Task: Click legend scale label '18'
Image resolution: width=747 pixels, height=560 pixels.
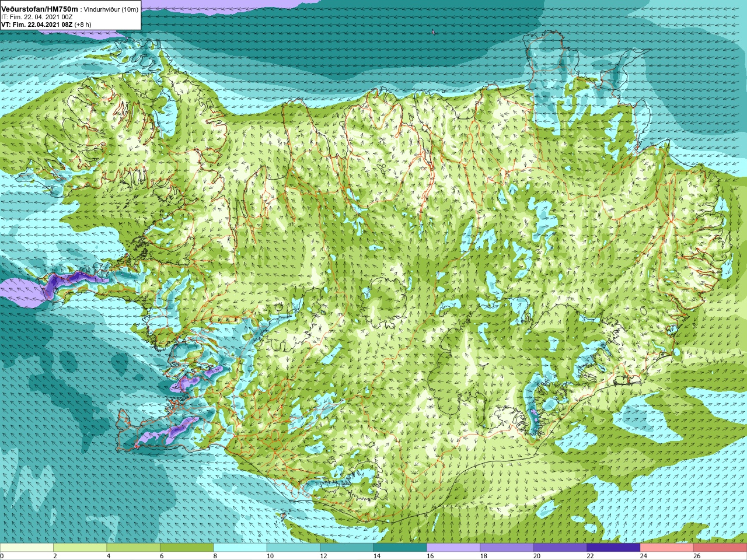Action: pyautogui.click(x=484, y=556)
